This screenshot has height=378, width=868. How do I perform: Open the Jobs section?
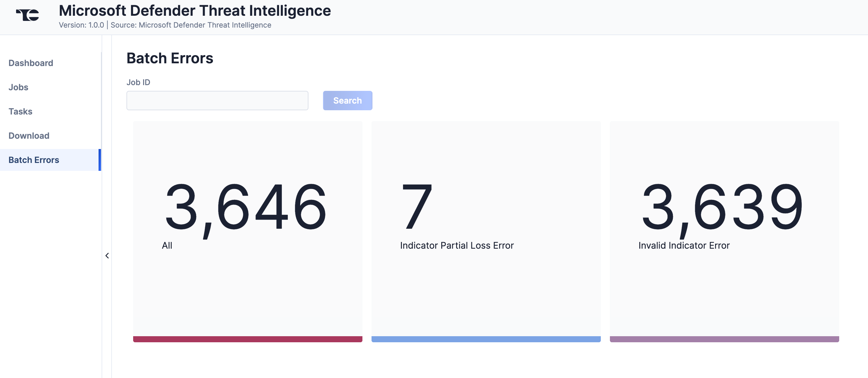[18, 87]
